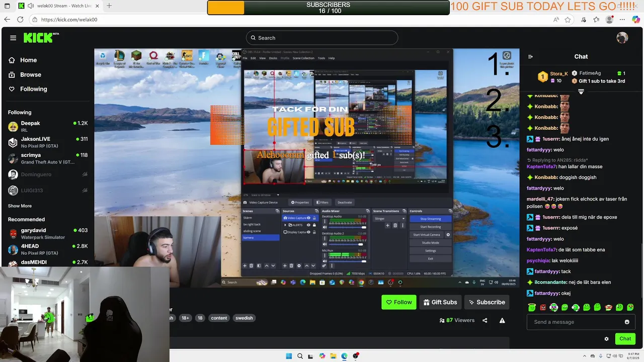Go back with the browser back arrow
This screenshot has height=362, width=644.
7,20
